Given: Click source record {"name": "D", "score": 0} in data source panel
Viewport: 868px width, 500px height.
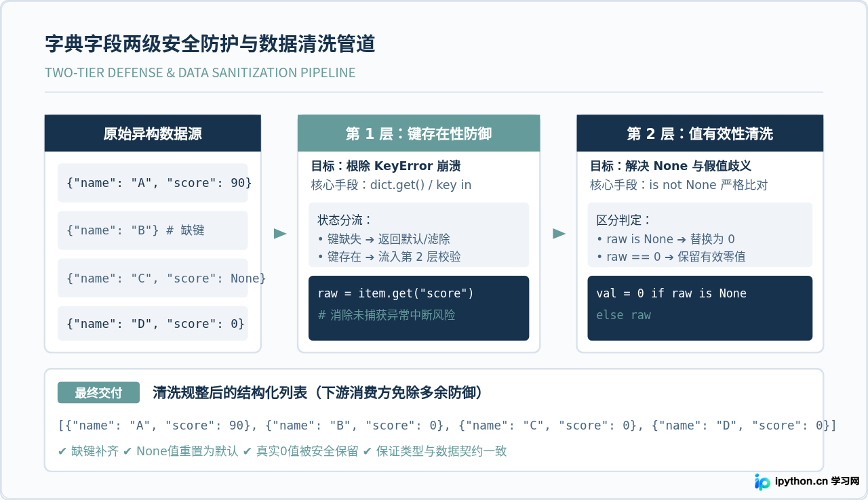Looking at the screenshot, I should pyautogui.click(x=153, y=324).
